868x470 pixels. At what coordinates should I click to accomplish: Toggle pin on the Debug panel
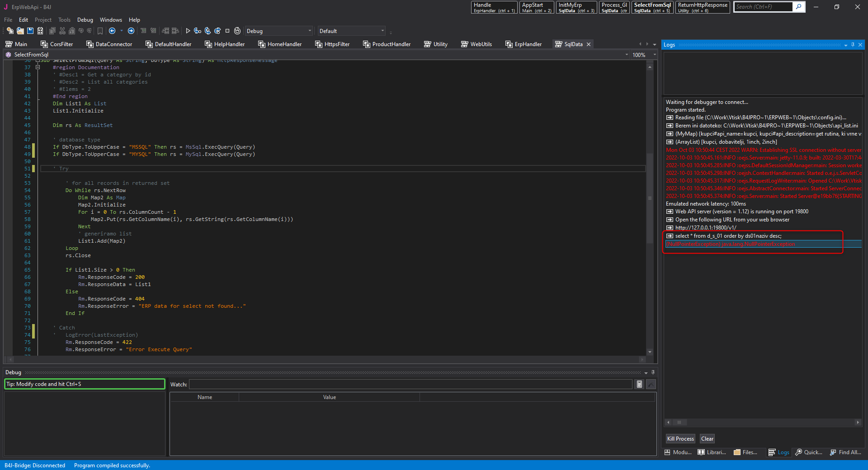(653, 372)
